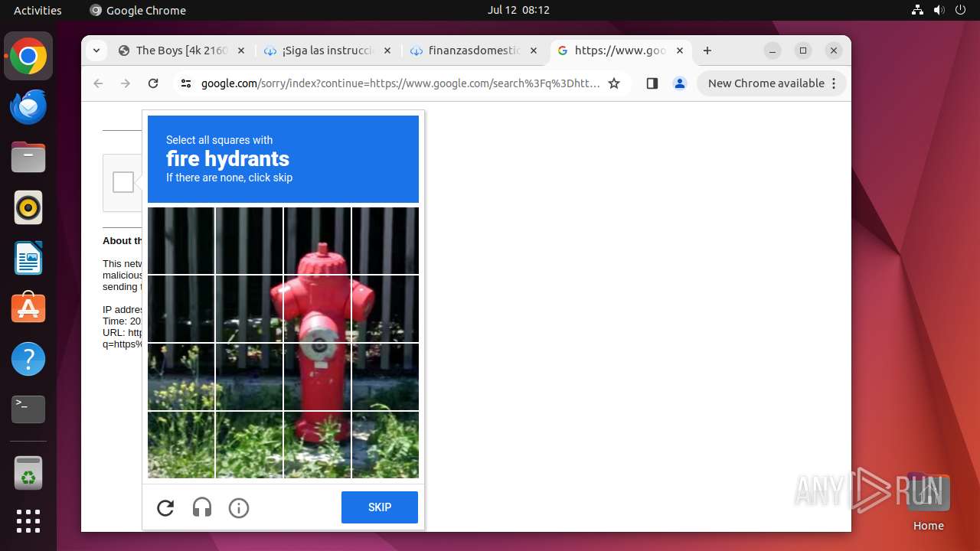The image size is (980, 551).
Task: Select tile with hydrant grey front valve
Action: [x=317, y=377]
